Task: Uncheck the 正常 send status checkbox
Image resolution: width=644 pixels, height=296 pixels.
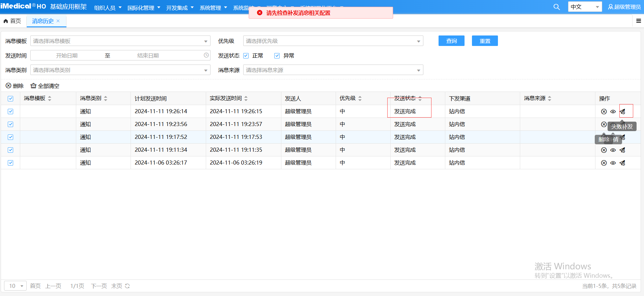Action: 246,56
